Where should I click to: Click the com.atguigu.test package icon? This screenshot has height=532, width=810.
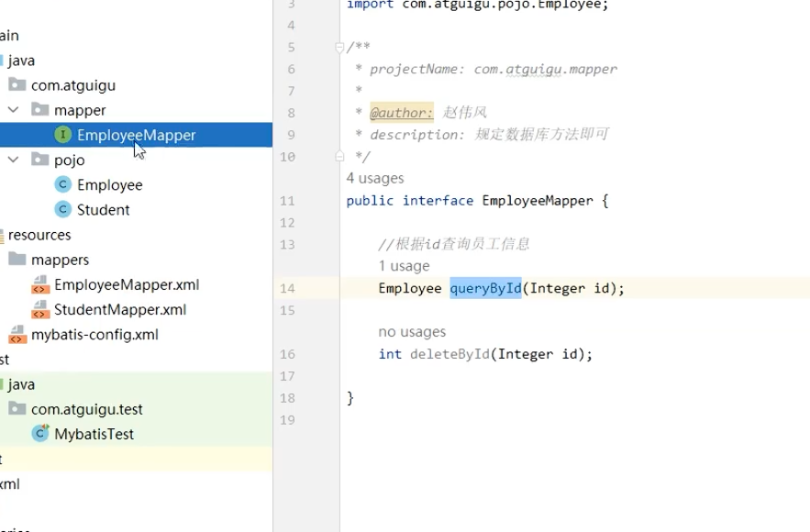tap(17, 409)
